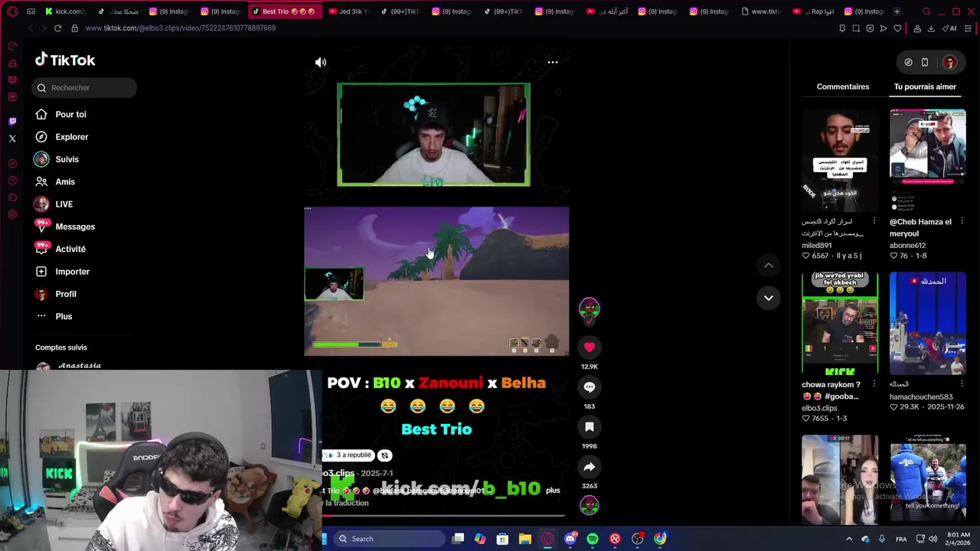This screenshot has width=980, height=551.
Task: Switch to the kick.com browser tab
Action: 66,11
